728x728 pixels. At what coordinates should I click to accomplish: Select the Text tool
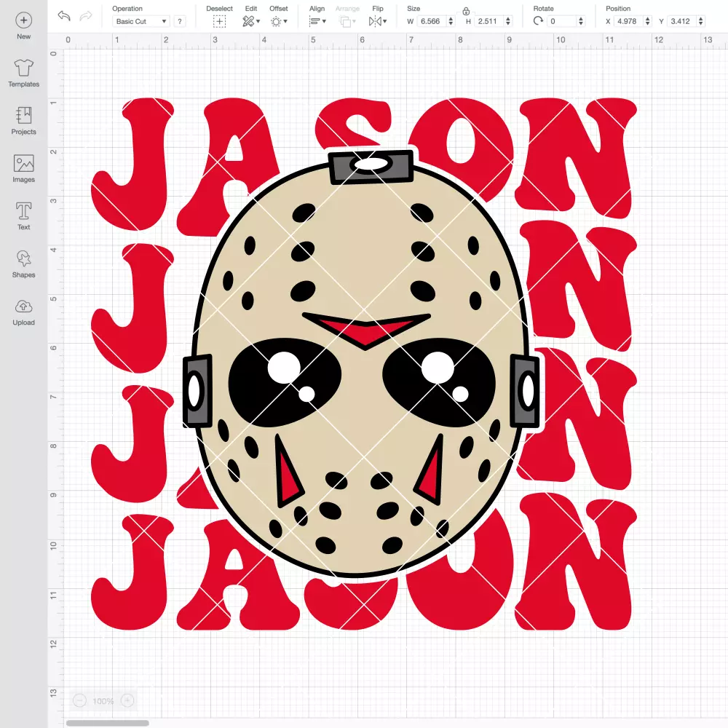click(24, 216)
